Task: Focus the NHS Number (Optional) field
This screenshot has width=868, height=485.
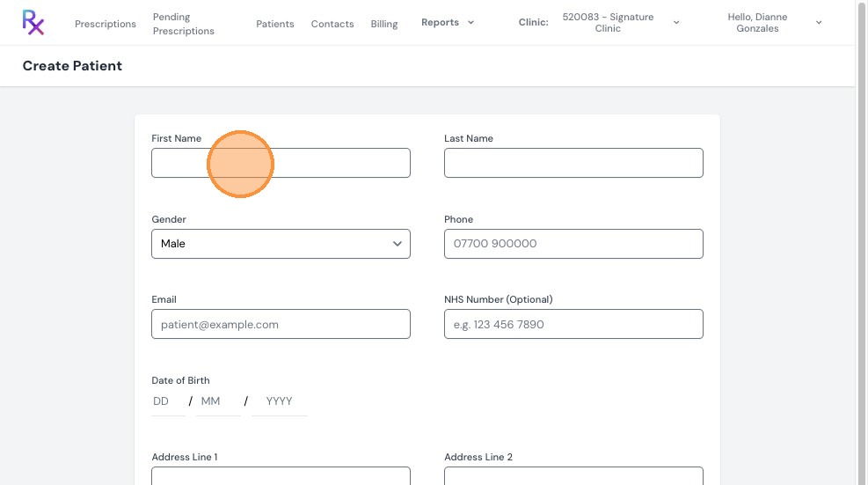Action: click(573, 324)
